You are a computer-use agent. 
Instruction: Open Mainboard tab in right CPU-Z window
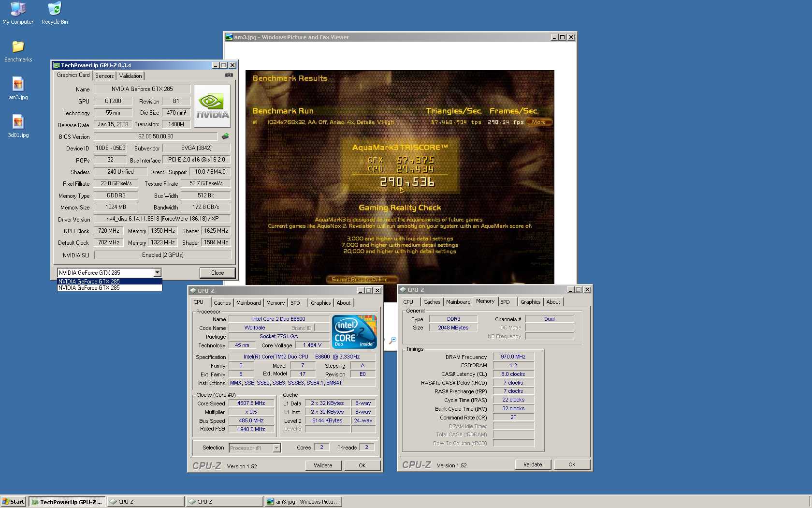458,302
